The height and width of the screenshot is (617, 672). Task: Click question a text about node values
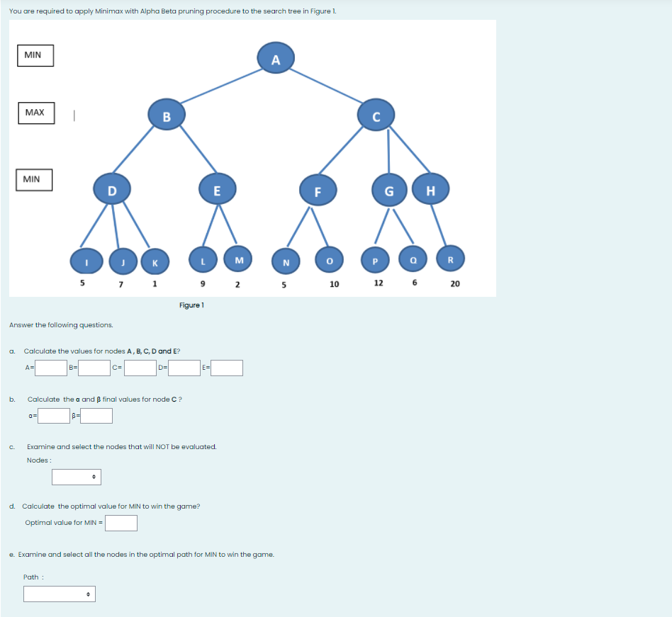102,351
